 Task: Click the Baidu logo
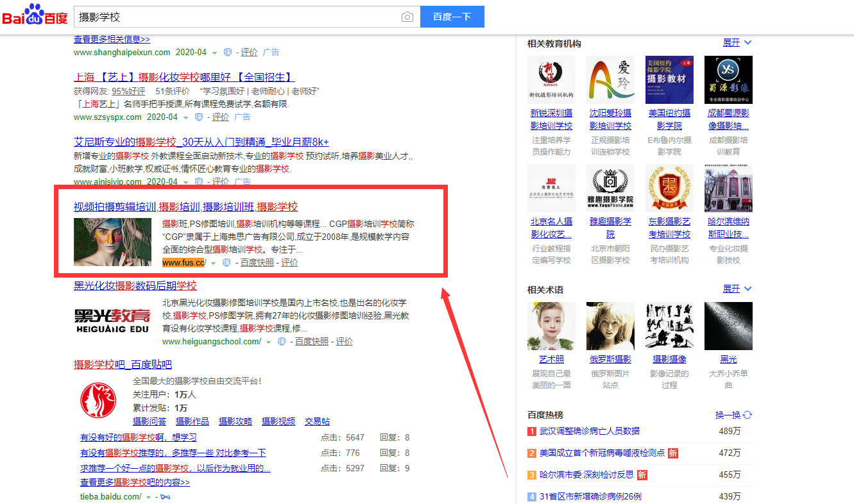tap(35, 16)
